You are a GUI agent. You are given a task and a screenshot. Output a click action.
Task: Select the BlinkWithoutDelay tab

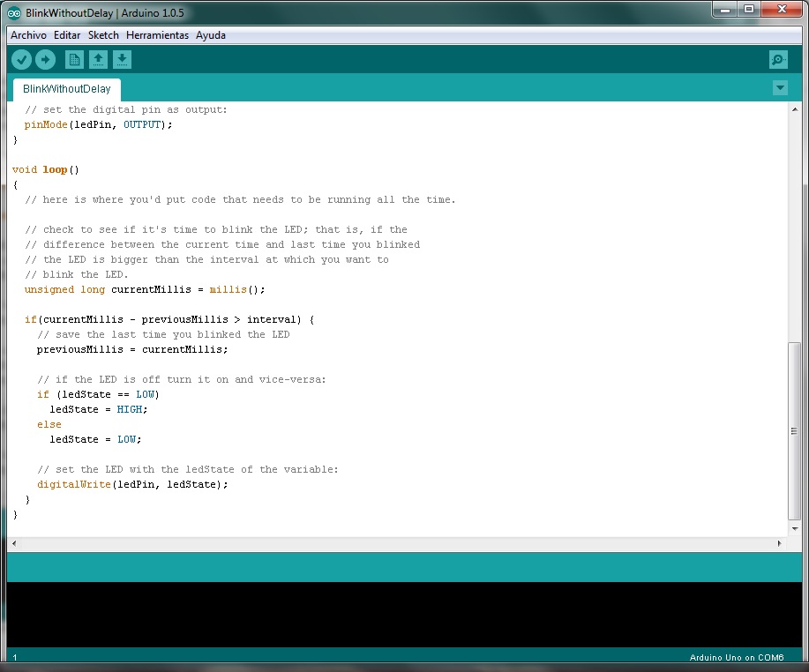click(x=66, y=88)
